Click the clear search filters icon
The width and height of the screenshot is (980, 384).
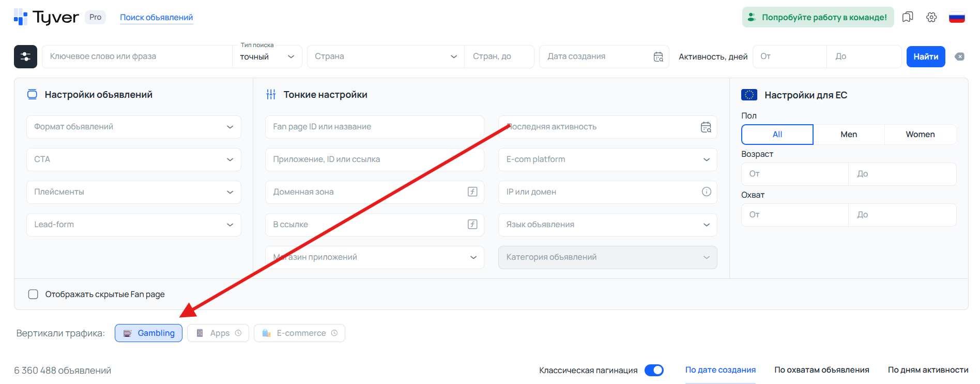(x=959, y=57)
